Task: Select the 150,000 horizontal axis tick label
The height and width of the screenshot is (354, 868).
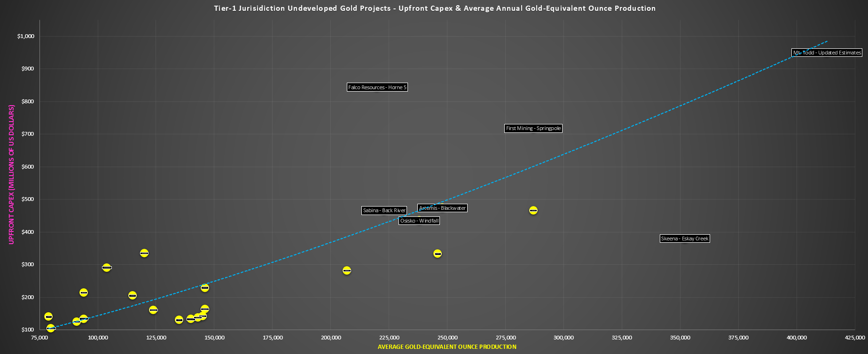Action: click(215, 338)
